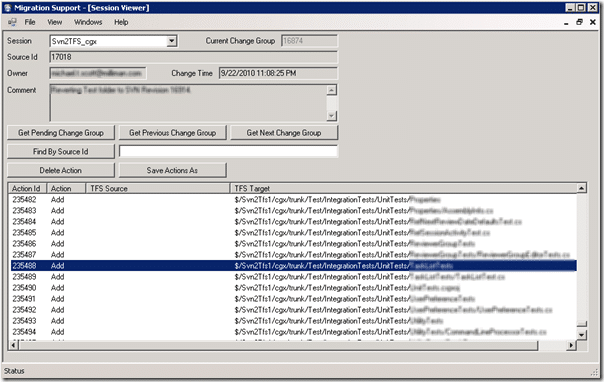The width and height of the screenshot is (604, 382).
Task: Click the Save Actions As button
Action: coord(173,170)
